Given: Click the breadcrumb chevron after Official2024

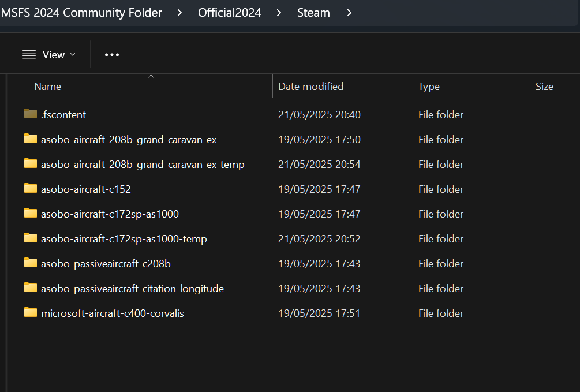Looking at the screenshot, I should coord(279,12).
